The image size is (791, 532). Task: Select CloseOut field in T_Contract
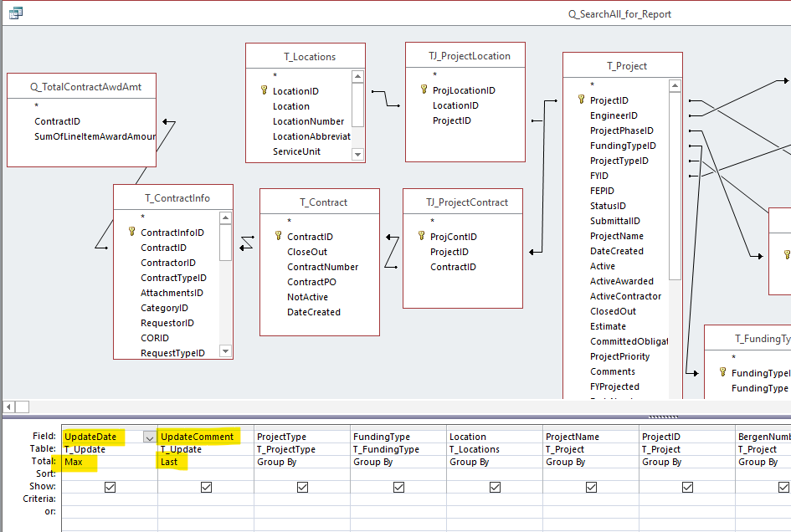tap(307, 252)
